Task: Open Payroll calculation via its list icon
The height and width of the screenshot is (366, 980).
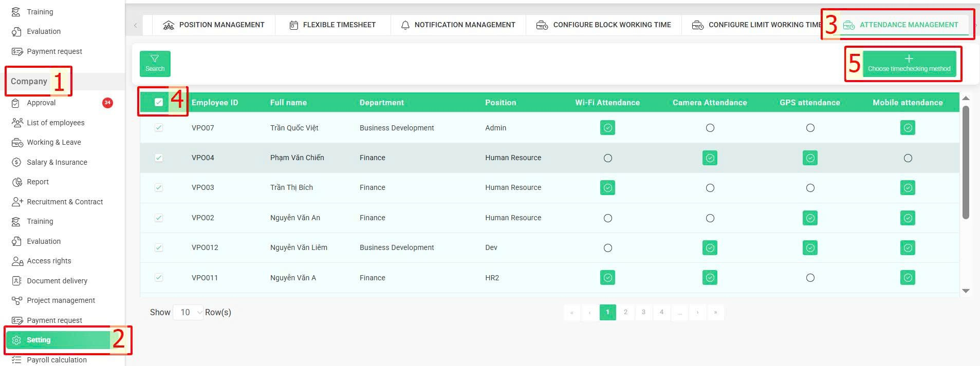Action: 16,360
